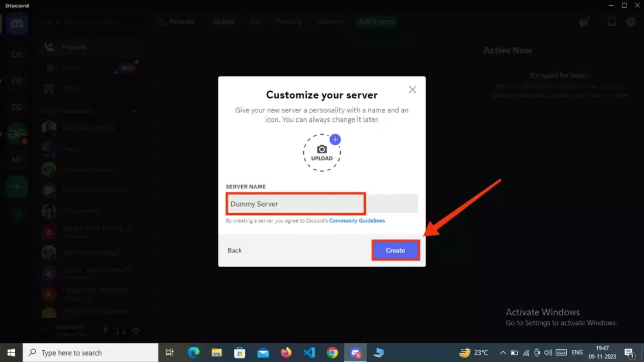
Task: Click the Add Friend button
Action: tap(376, 21)
